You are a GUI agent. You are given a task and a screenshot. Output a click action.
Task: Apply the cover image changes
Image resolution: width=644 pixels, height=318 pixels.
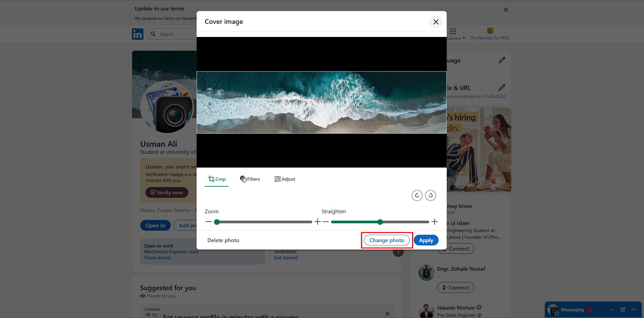pyautogui.click(x=426, y=240)
